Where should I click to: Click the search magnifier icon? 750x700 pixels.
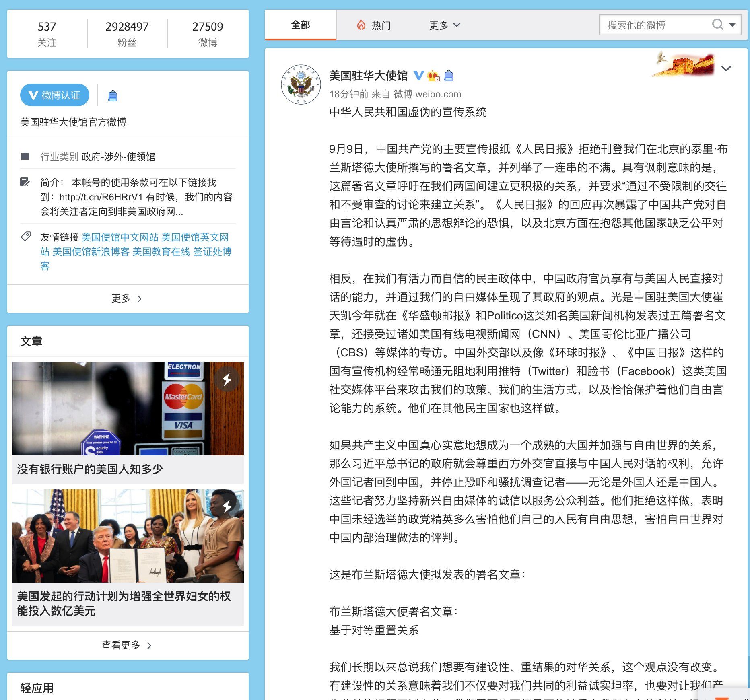click(x=717, y=25)
